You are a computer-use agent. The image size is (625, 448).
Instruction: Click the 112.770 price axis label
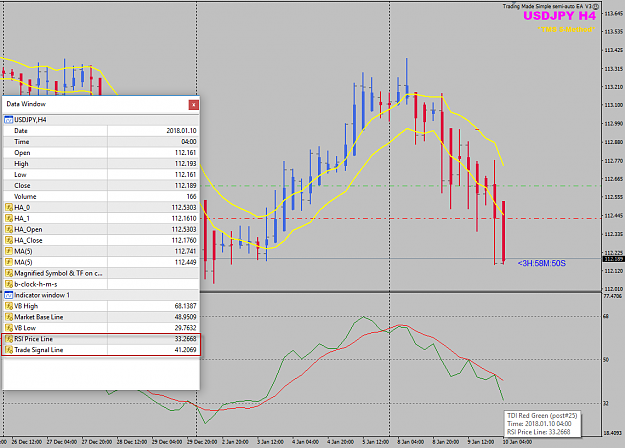tap(613, 161)
